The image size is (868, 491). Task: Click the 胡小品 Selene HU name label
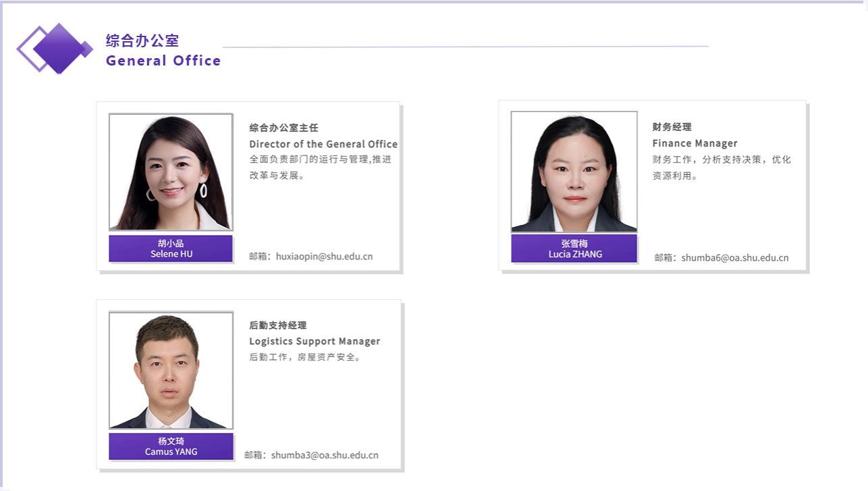coord(171,249)
